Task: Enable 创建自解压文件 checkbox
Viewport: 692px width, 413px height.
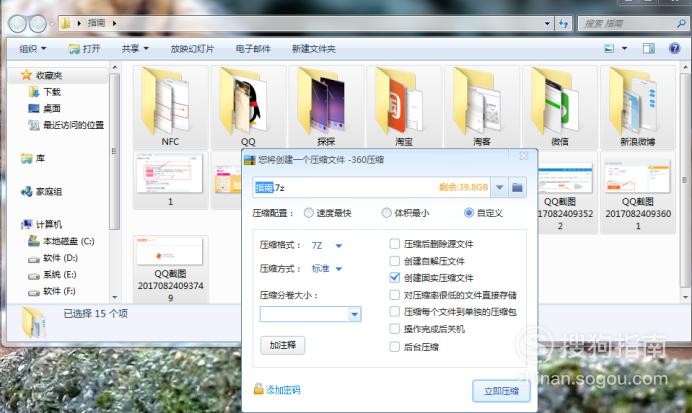Action: [x=395, y=261]
